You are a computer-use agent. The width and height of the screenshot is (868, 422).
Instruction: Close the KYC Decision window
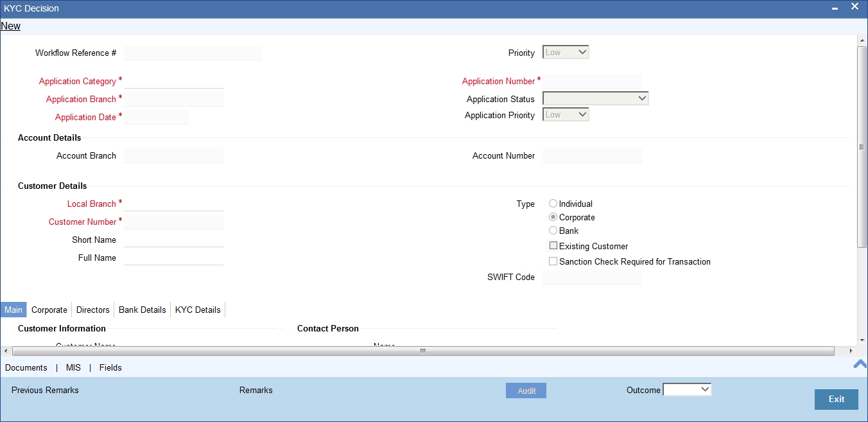[x=855, y=6]
